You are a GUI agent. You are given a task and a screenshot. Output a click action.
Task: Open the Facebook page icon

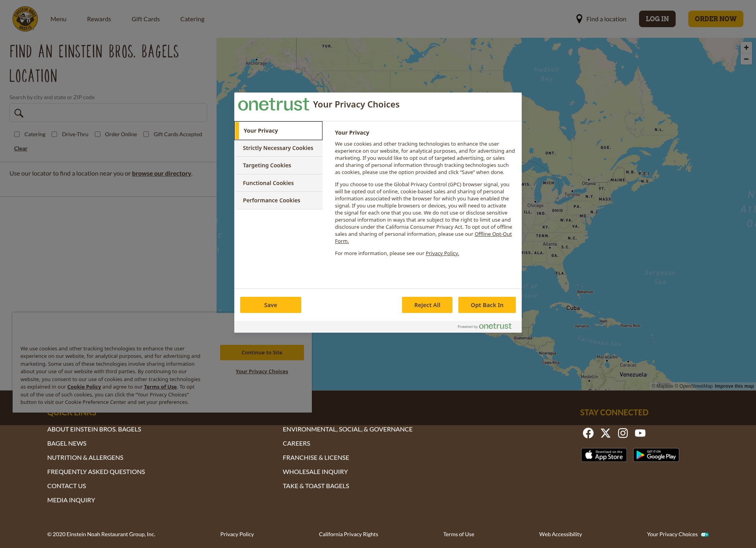click(x=588, y=433)
